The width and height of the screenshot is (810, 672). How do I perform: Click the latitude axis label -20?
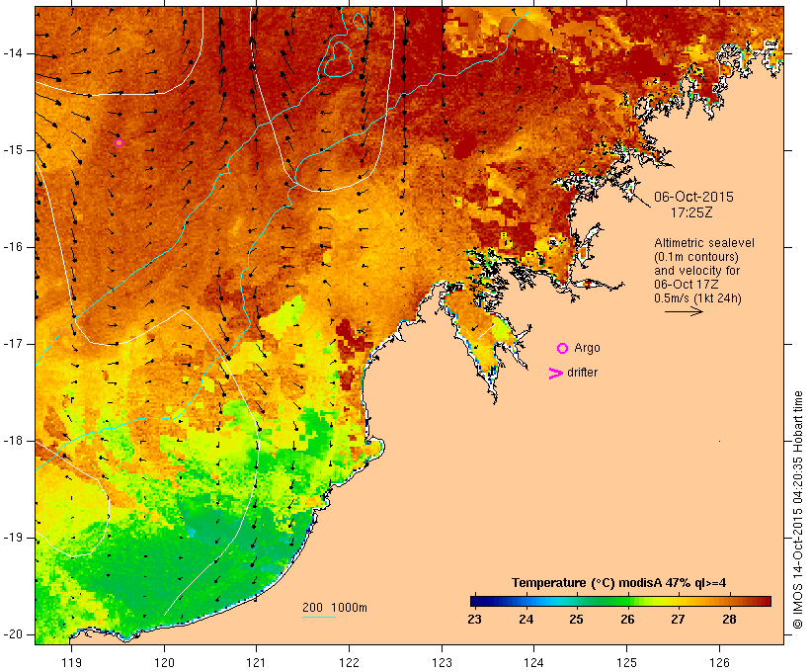pos(13,634)
